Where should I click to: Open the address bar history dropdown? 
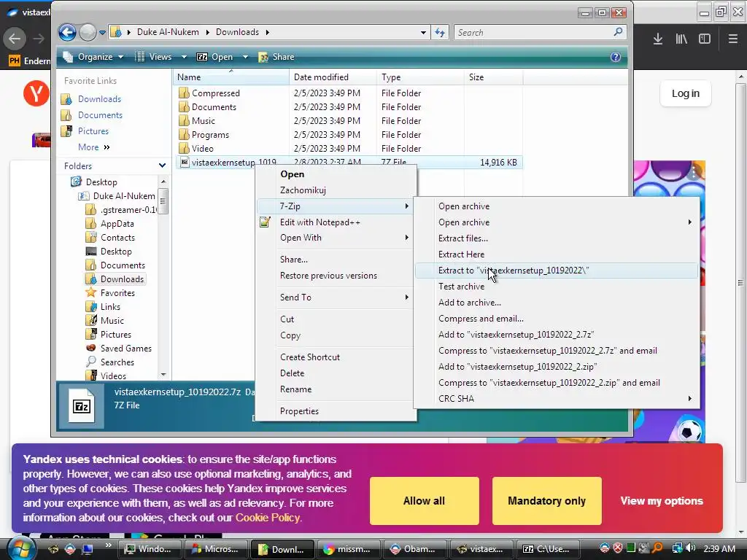click(423, 32)
